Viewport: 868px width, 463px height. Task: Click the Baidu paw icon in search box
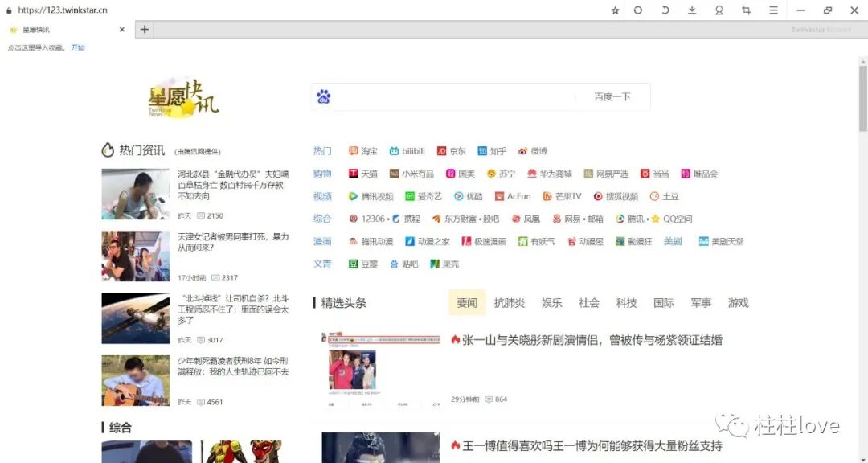tap(323, 97)
